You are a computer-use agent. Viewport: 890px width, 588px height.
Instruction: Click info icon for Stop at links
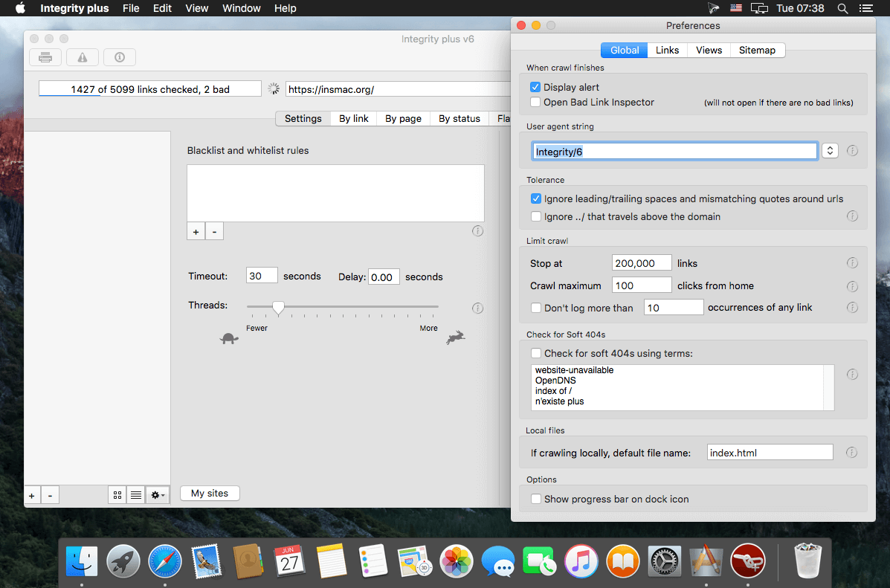(853, 263)
